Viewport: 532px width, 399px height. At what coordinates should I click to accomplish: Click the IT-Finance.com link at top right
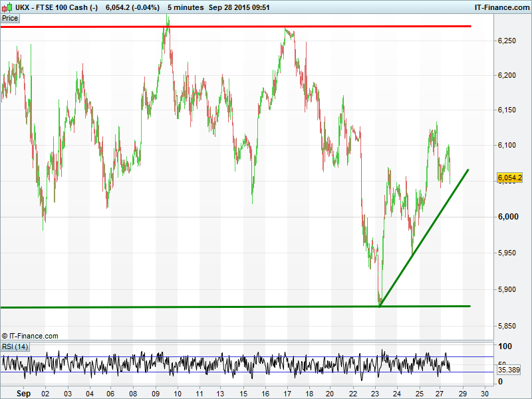(x=502, y=7)
